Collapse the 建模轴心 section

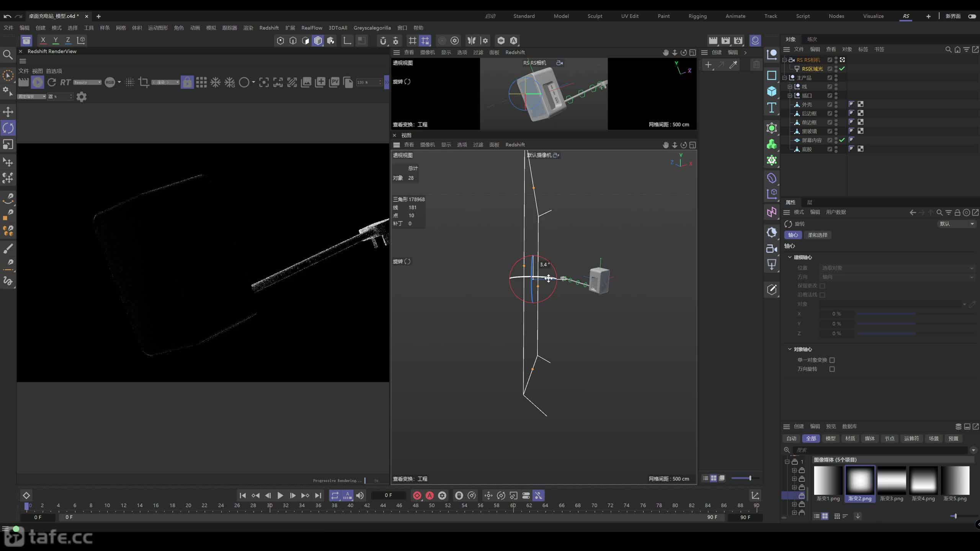tap(789, 257)
